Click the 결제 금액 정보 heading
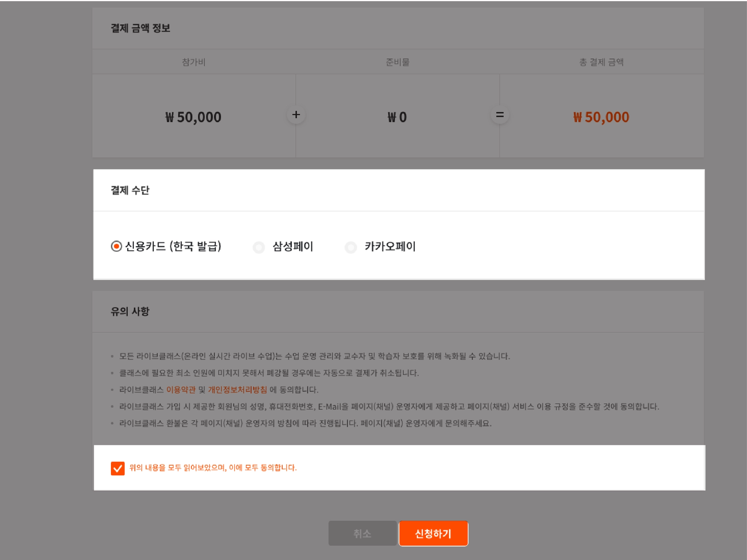 point(140,28)
